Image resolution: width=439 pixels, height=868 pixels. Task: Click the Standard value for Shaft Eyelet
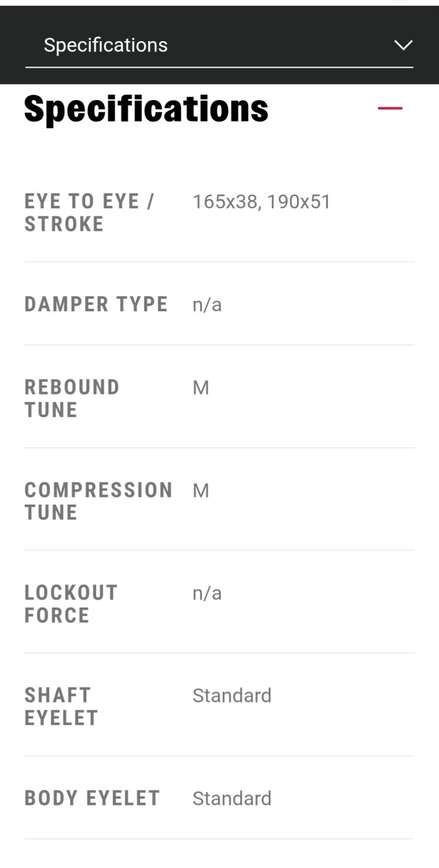232,696
